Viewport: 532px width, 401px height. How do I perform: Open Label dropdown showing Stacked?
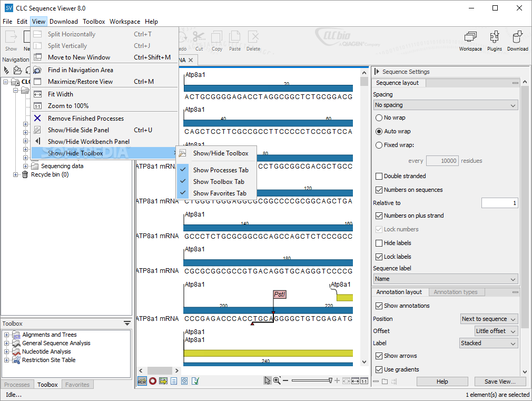(x=489, y=343)
